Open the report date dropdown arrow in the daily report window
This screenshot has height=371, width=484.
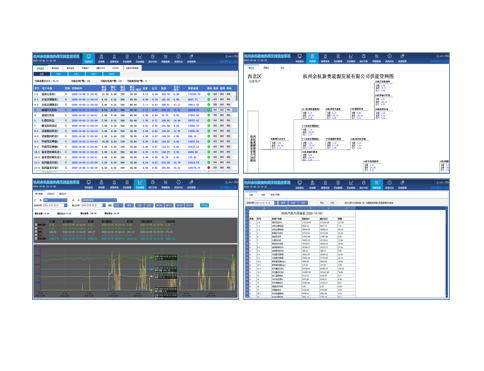tap(275, 203)
